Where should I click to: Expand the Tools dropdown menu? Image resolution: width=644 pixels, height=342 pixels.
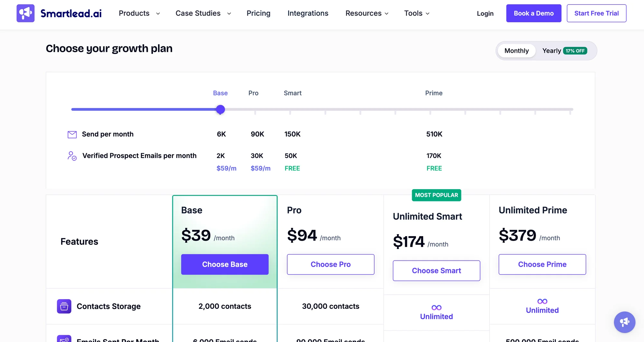click(x=417, y=13)
